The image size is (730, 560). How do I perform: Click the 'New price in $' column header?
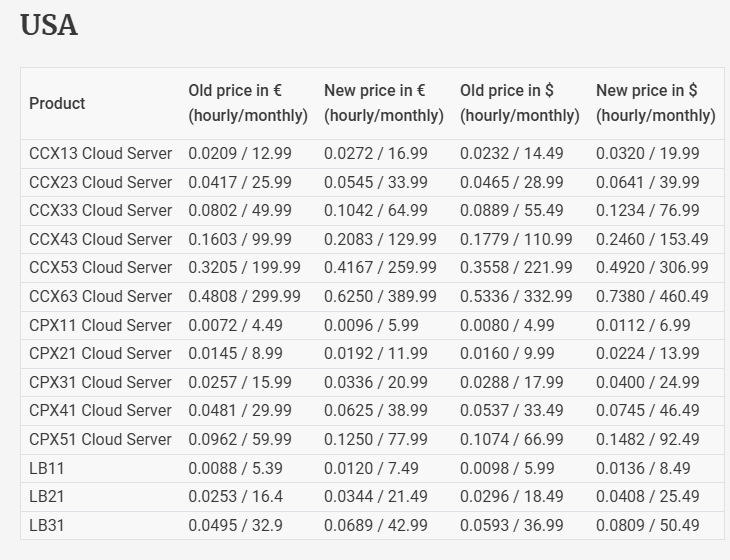click(x=655, y=103)
